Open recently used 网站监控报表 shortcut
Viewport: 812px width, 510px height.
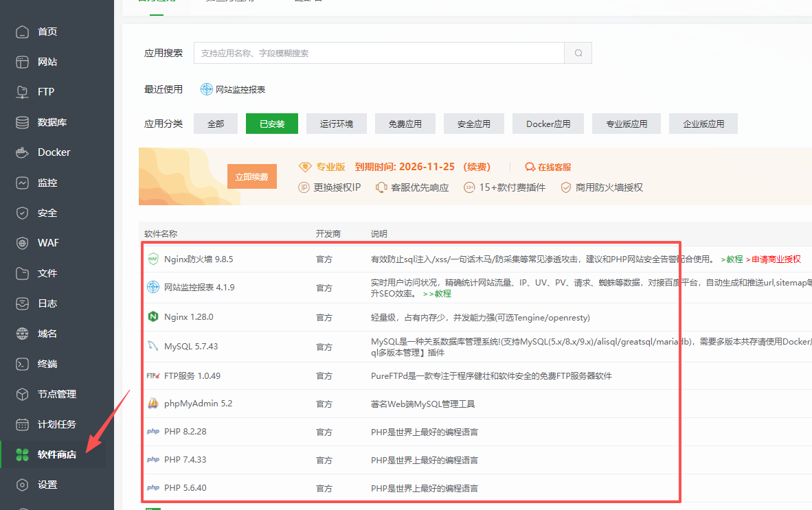[x=234, y=89]
